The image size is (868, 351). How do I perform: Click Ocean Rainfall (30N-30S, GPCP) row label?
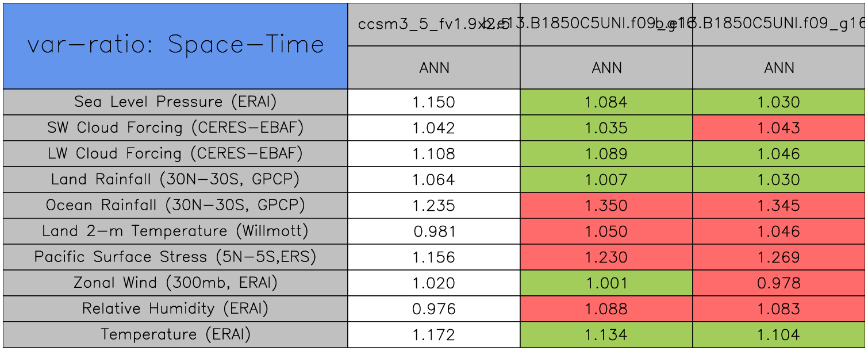[175, 205]
